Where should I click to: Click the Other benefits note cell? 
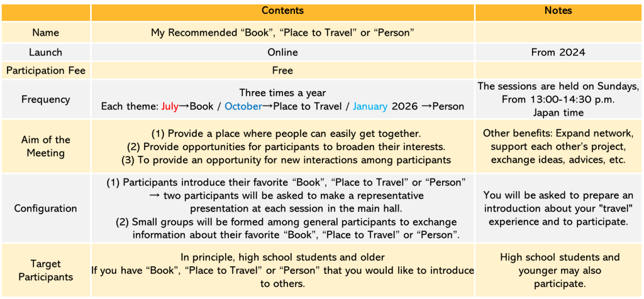click(x=558, y=146)
